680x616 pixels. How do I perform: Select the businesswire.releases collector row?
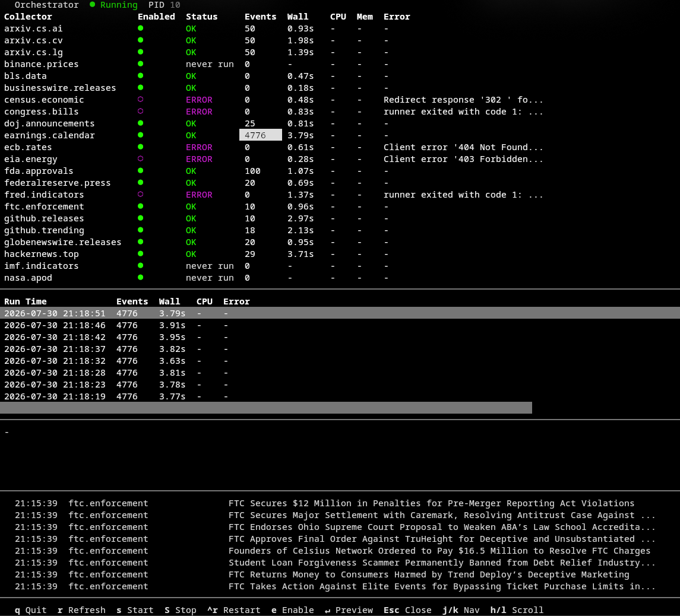tap(340, 88)
